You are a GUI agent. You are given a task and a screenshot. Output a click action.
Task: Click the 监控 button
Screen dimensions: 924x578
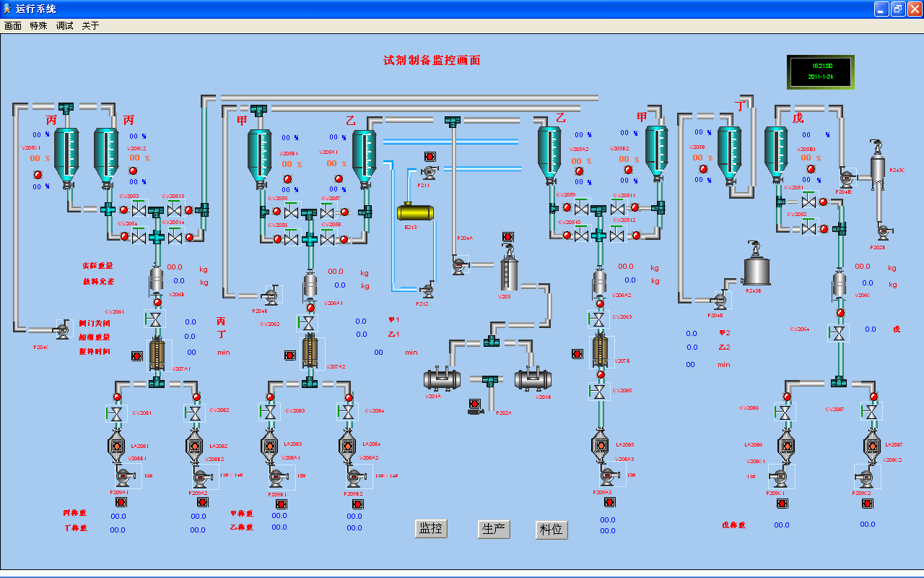coord(431,529)
